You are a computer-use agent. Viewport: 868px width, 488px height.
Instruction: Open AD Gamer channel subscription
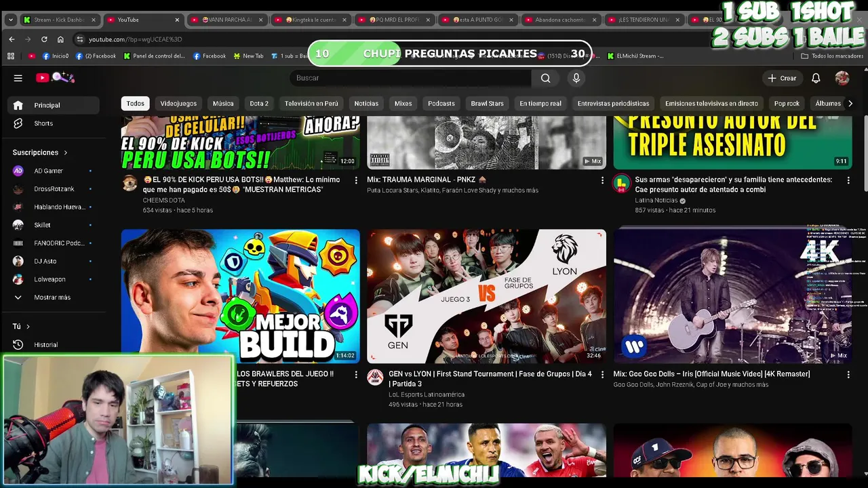[54, 171]
